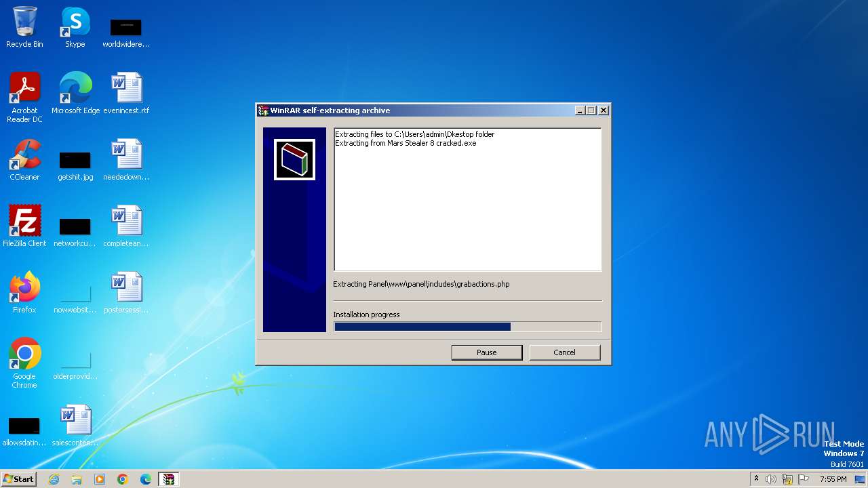Open nowwebsit... desktop file
This screenshot has height=488, width=868.
pos(75,298)
